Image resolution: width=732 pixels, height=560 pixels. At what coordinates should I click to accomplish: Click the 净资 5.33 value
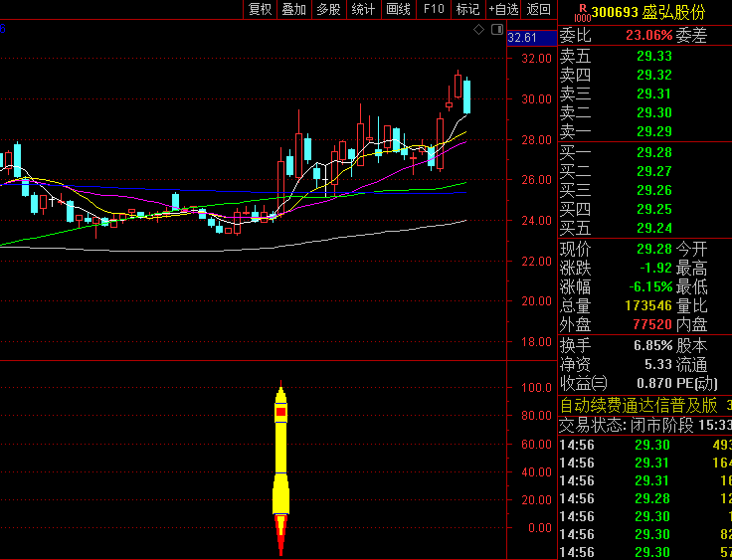[x=658, y=364]
